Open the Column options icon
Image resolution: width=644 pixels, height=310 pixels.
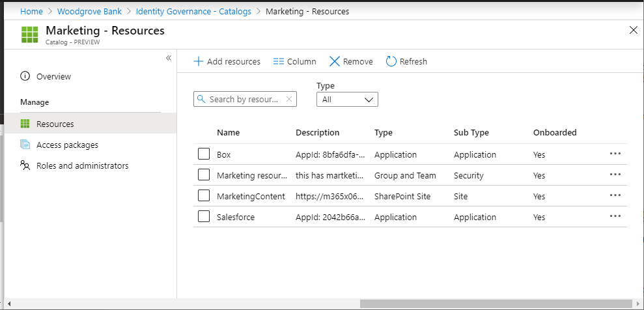279,62
